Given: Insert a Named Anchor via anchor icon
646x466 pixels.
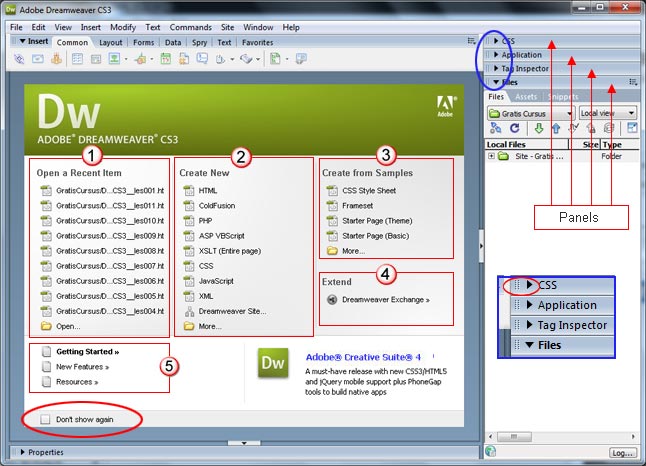Looking at the screenshot, I should click(56, 59).
